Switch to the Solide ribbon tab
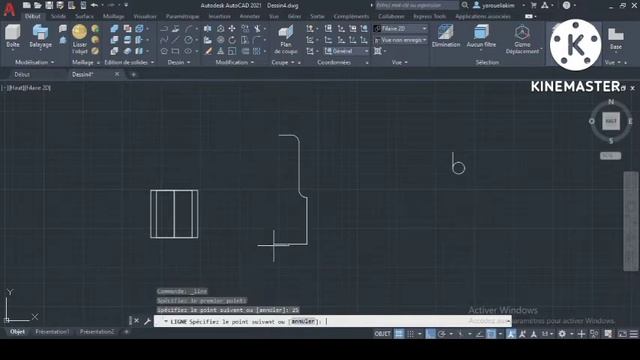Image resolution: width=640 pixels, height=360 pixels. 58,16
